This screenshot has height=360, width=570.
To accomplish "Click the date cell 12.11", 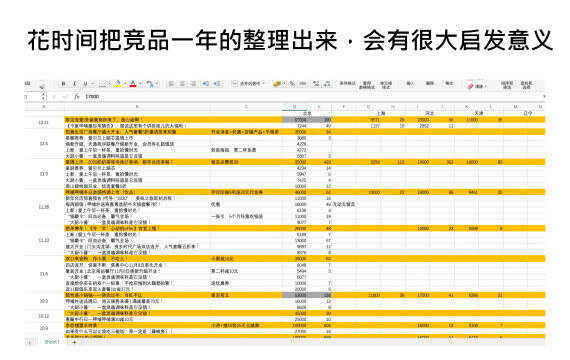I will (x=44, y=123).
